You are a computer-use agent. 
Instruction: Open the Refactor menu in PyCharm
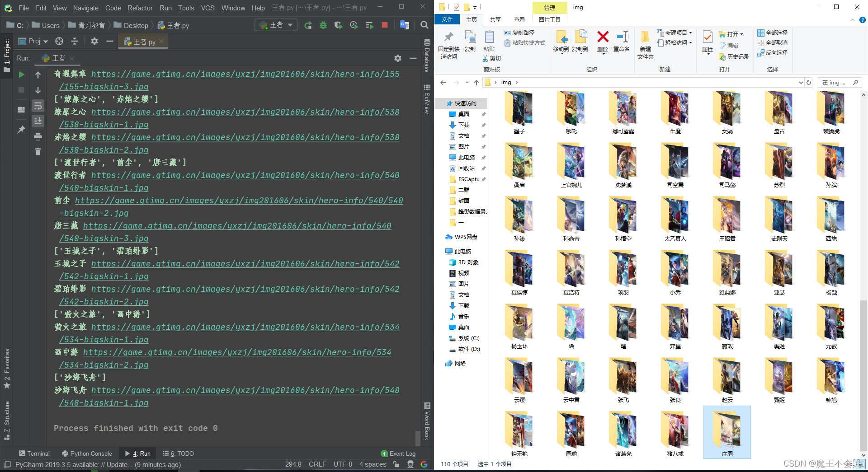tap(140, 8)
